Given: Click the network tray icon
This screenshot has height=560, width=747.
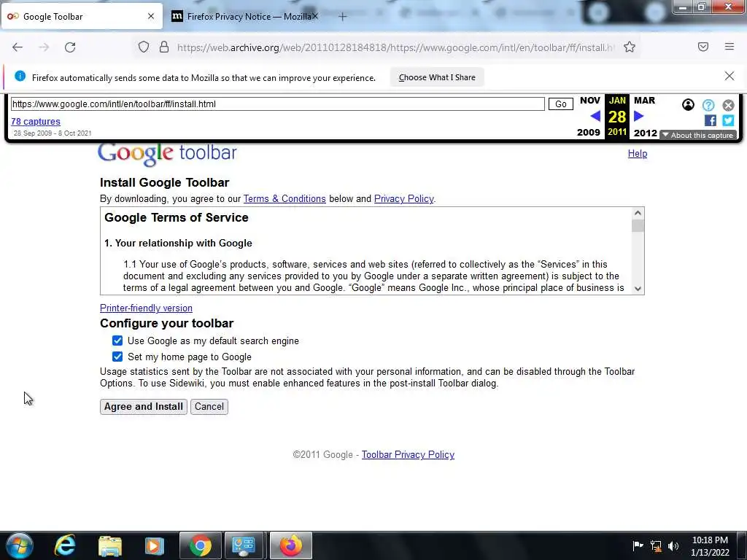Looking at the screenshot, I should point(656,546).
